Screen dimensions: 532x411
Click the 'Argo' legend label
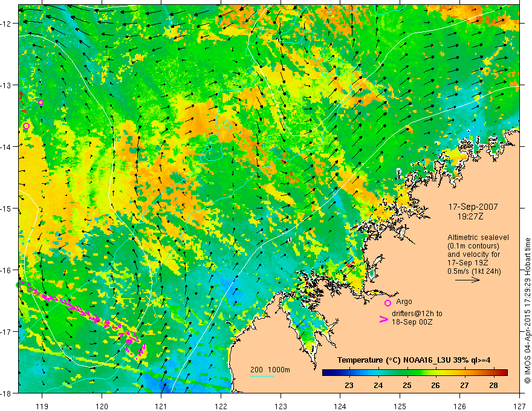click(404, 302)
